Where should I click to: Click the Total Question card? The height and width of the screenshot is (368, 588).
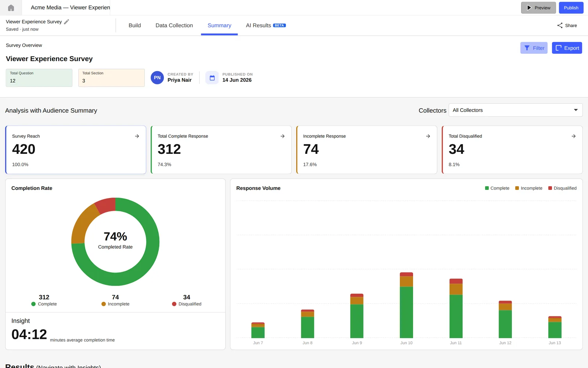point(39,78)
